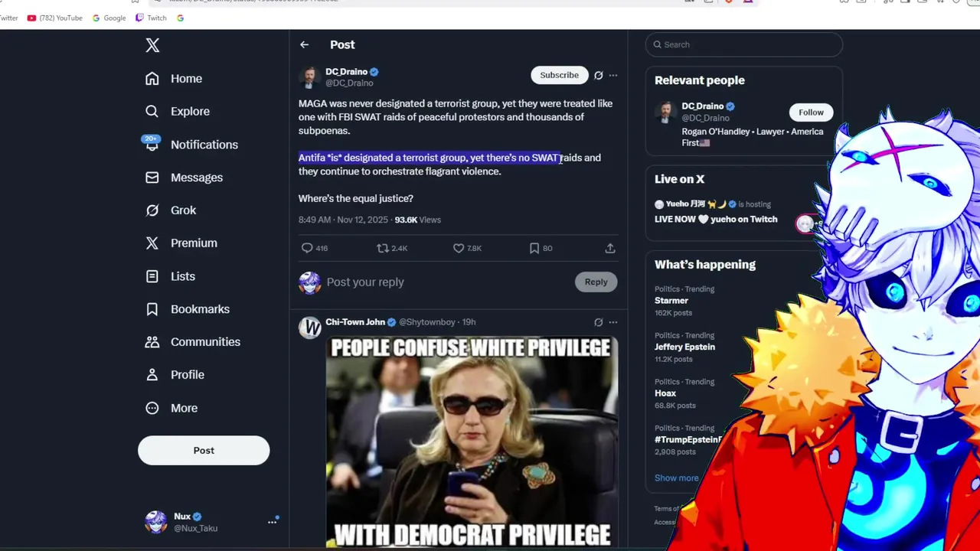Bookmark the DC_Draino post

[x=534, y=248]
